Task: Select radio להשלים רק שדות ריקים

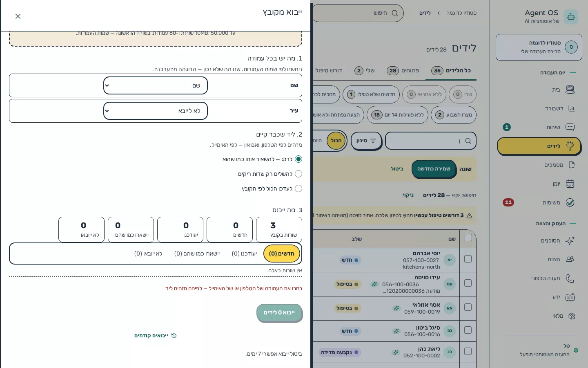Action: pyautogui.click(x=298, y=174)
